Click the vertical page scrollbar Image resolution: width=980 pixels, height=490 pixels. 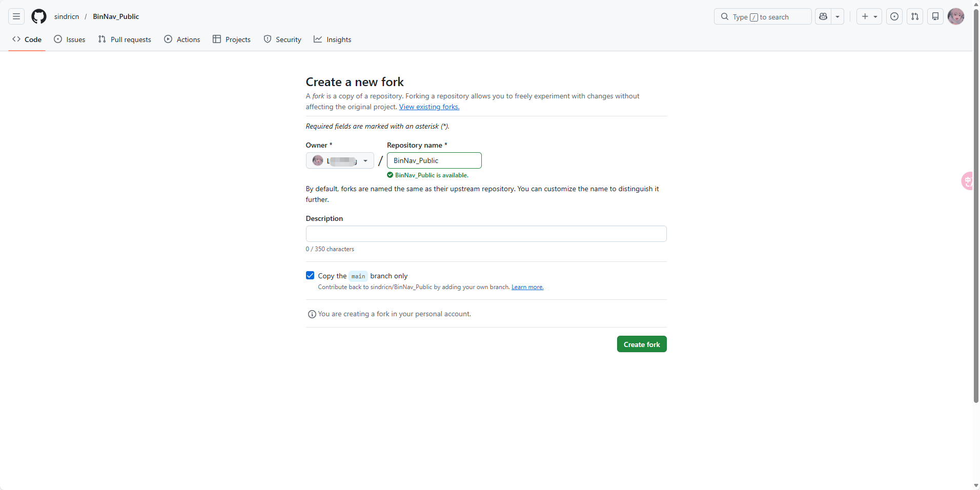[x=976, y=205]
